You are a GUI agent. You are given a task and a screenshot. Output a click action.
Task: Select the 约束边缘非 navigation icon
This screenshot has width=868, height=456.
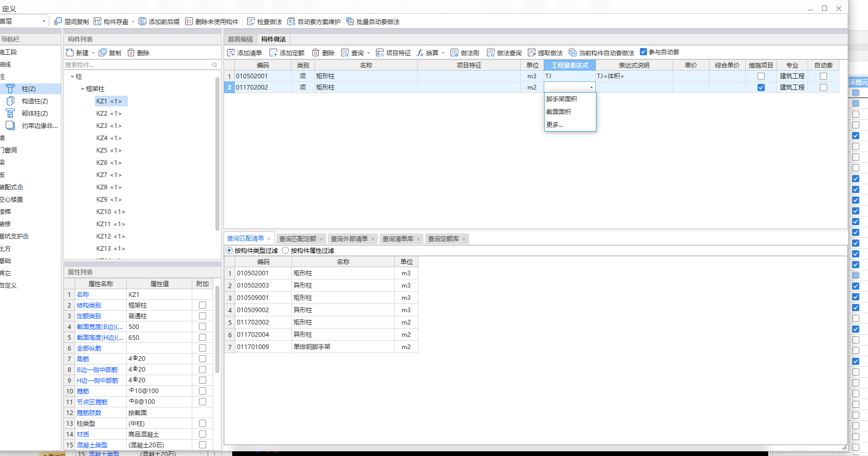click(x=10, y=125)
